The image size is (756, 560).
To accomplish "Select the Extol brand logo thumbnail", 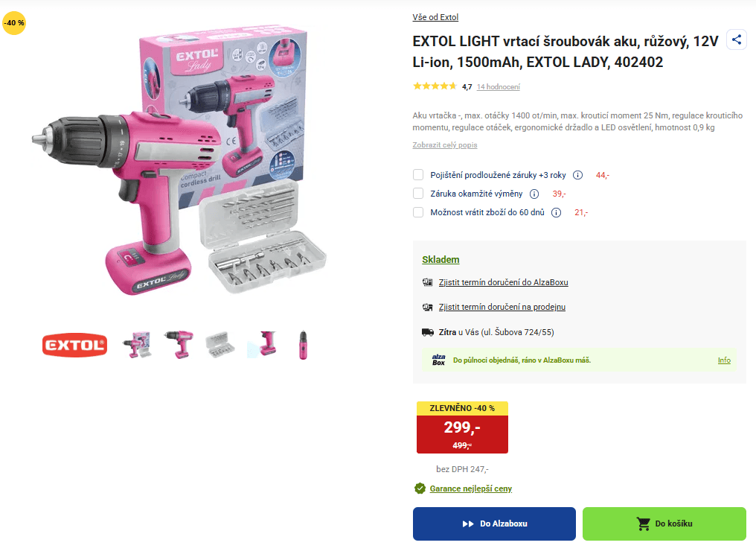I will (x=74, y=346).
